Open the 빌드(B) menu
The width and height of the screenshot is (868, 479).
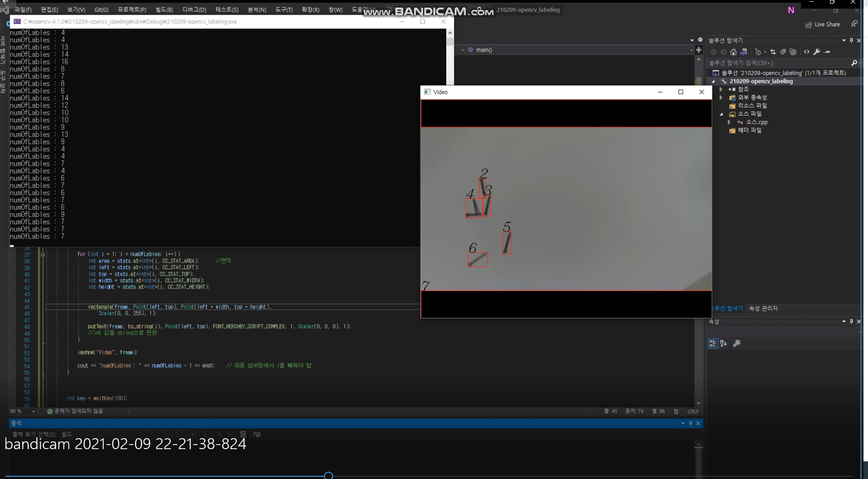(x=164, y=10)
